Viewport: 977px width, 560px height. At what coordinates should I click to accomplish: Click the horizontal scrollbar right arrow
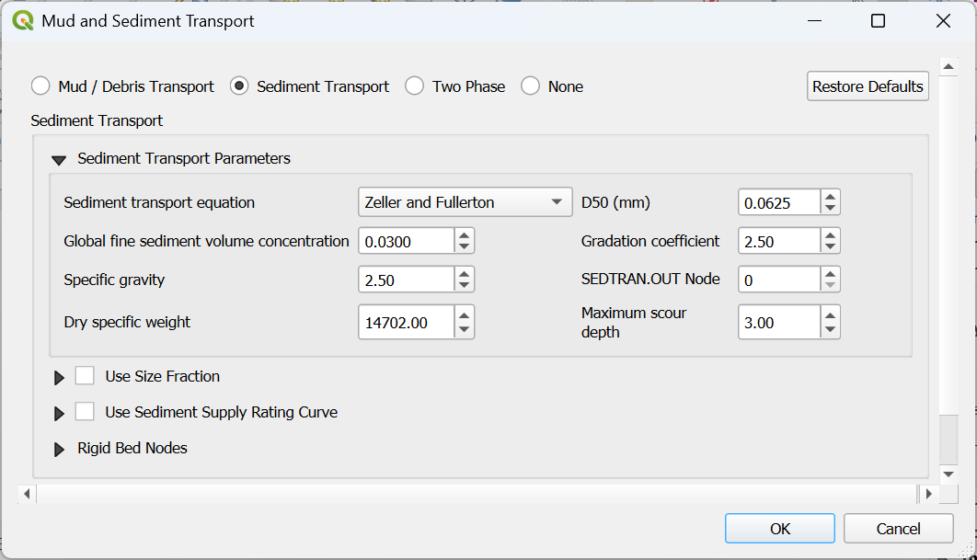pyautogui.click(x=928, y=494)
